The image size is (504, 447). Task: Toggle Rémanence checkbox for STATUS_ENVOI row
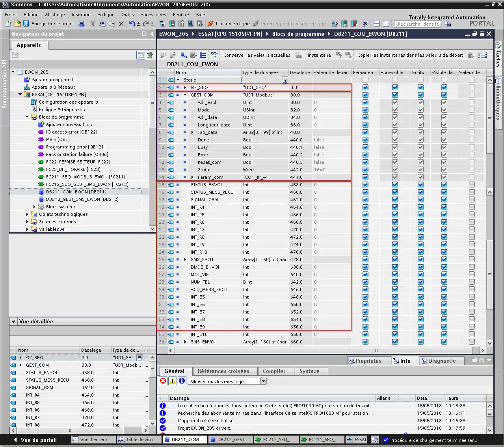[365, 185]
